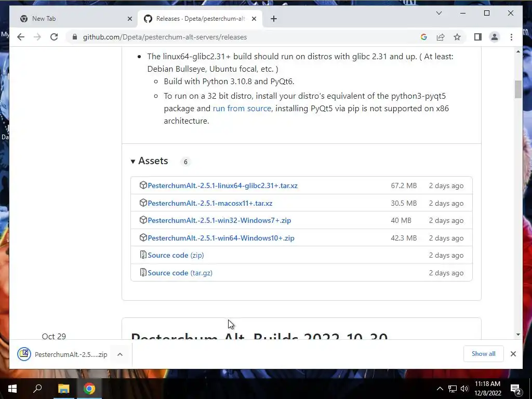Open the notification center icon
The width and height of the screenshot is (532, 399).
pos(516,389)
